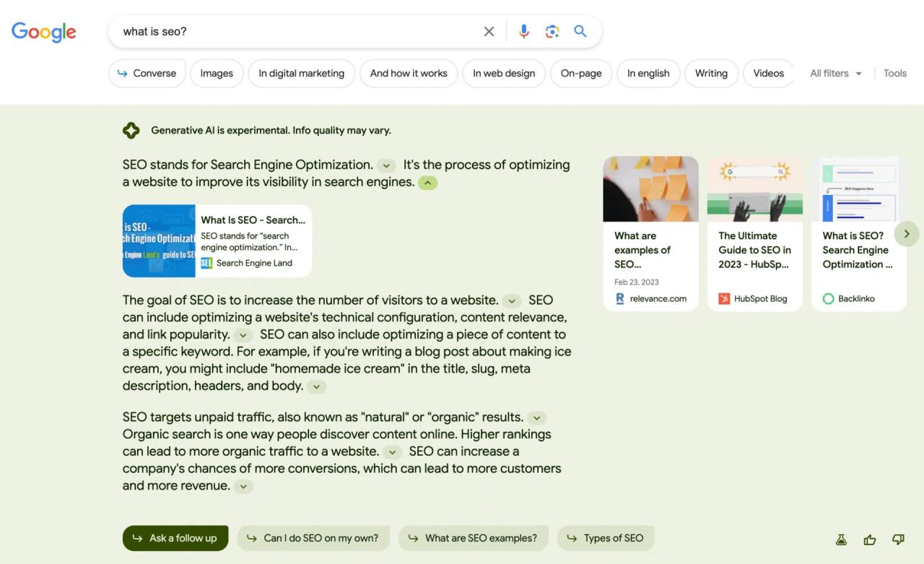Image resolution: width=924 pixels, height=564 pixels.
Task: Open Google Lens image search
Action: (552, 32)
